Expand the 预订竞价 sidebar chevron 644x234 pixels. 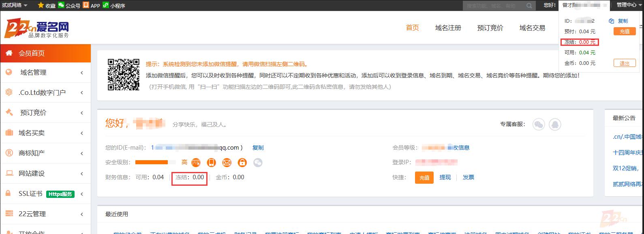[x=82, y=113]
